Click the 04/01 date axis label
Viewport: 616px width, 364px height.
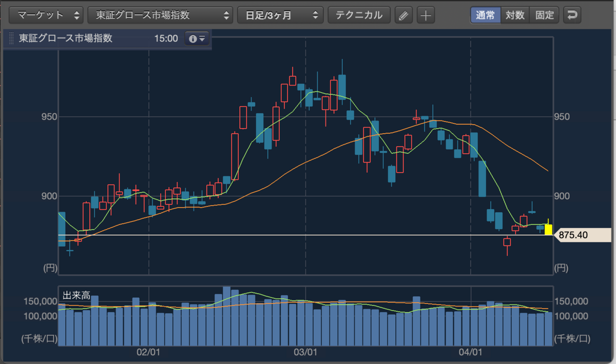471,352
